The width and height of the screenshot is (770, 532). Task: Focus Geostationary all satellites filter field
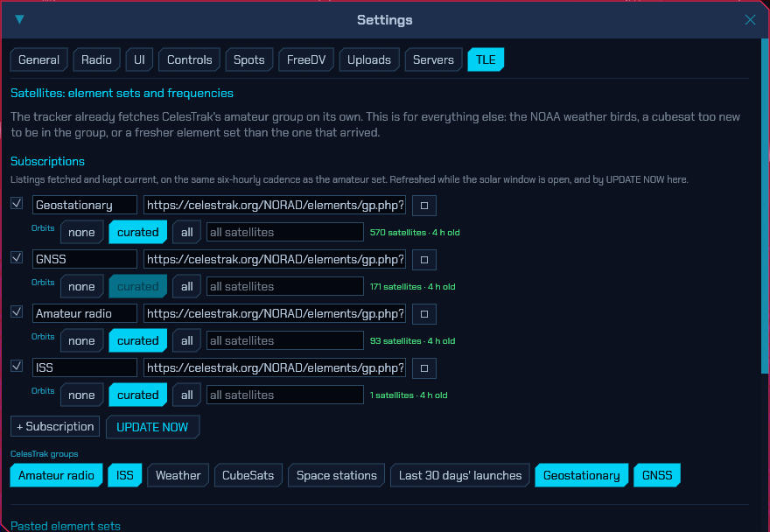(285, 233)
